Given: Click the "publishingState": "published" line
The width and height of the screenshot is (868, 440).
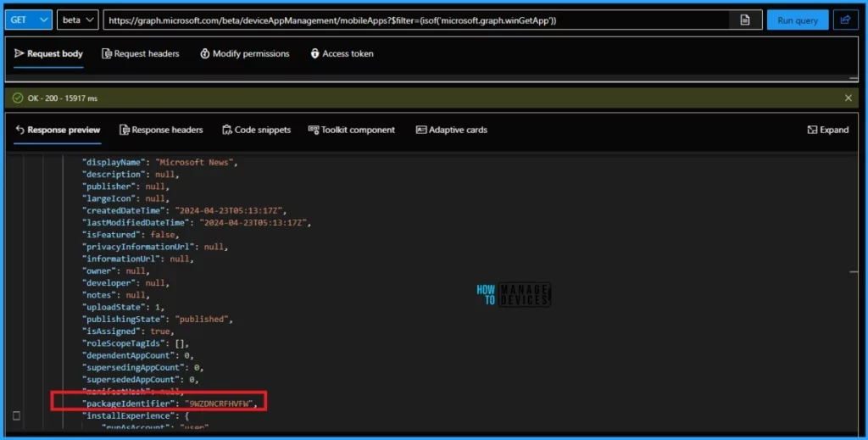Looking at the screenshot, I should 157,320.
